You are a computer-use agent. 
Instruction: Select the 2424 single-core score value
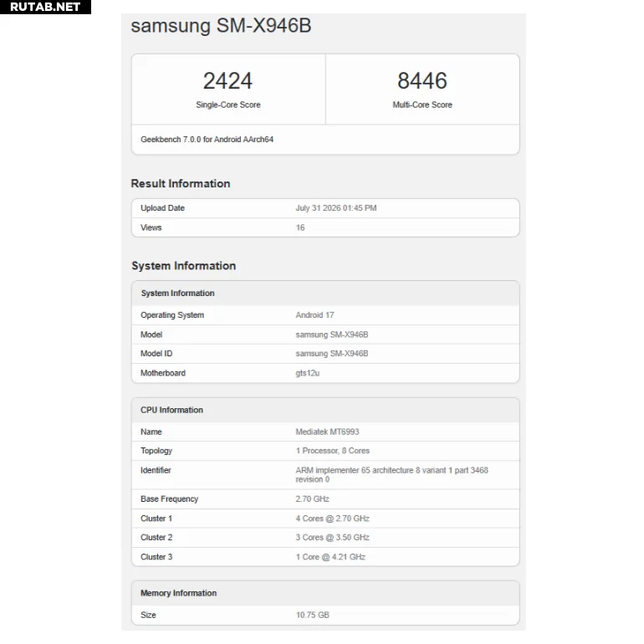pos(228,80)
